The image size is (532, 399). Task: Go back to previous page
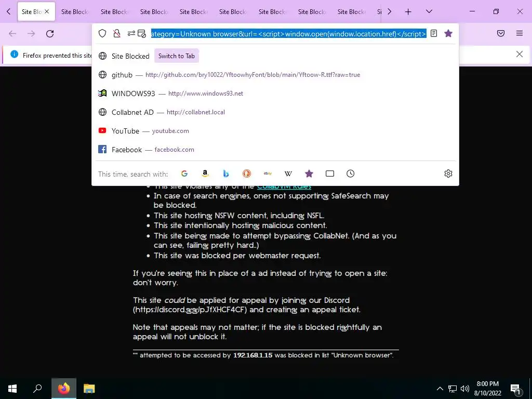(12, 34)
